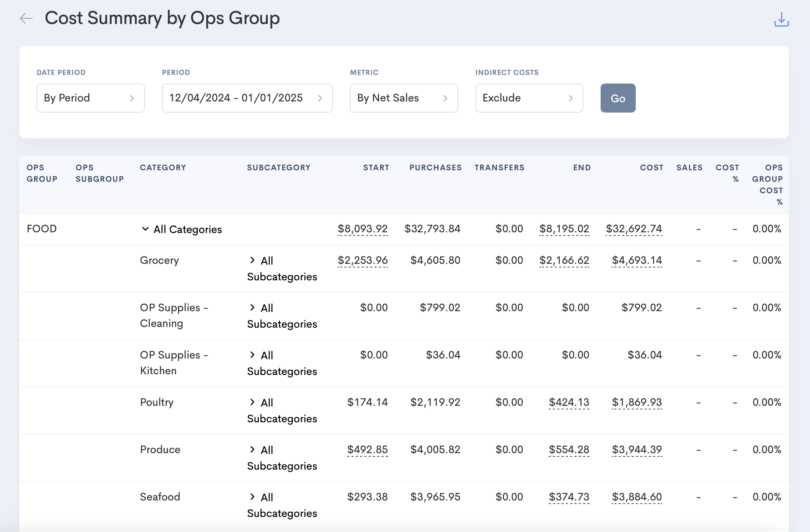Click FOOD start value $8,093.92

click(x=363, y=229)
